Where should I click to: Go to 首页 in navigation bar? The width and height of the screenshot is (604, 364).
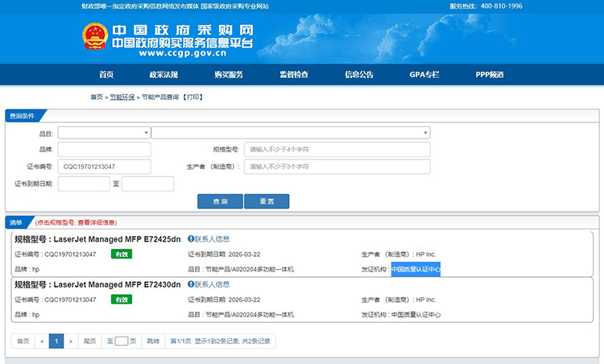[x=106, y=74]
